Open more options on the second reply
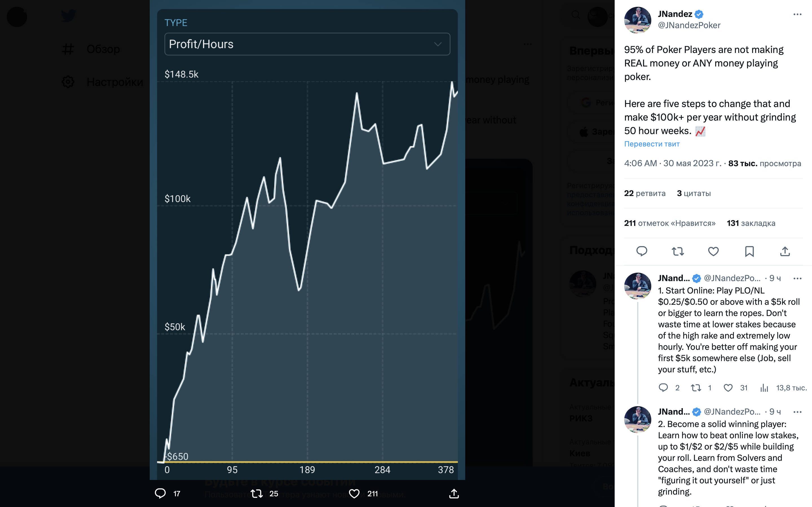 [x=797, y=412]
